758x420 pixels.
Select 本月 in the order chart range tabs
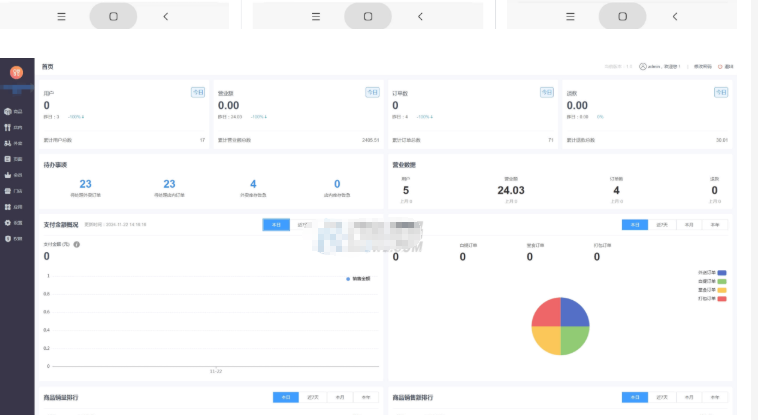tap(688, 226)
